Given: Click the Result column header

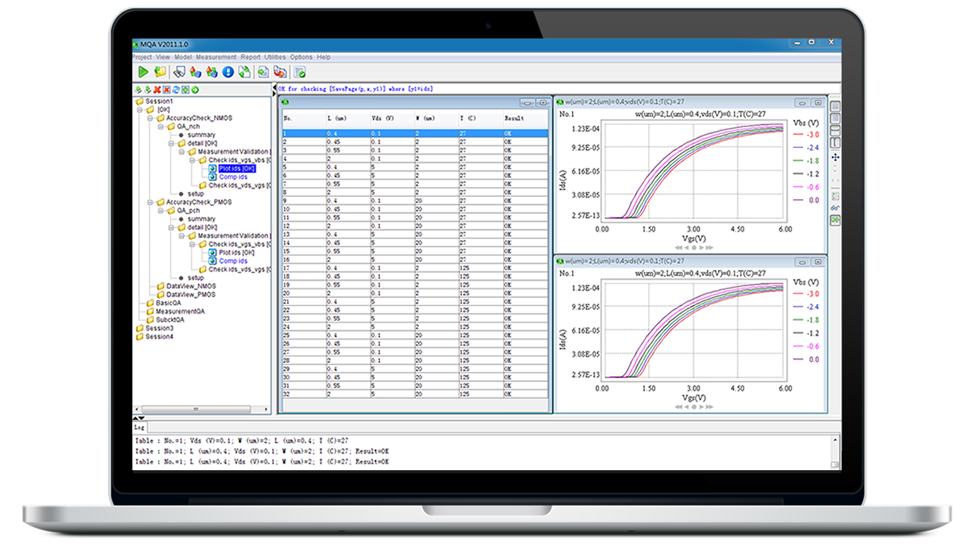Looking at the screenshot, I should click(x=525, y=118).
